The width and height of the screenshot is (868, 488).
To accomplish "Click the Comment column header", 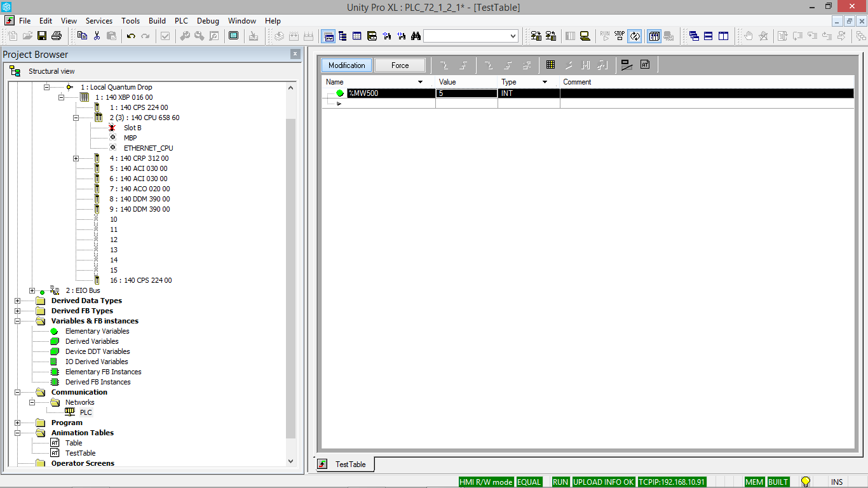I will (577, 82).
